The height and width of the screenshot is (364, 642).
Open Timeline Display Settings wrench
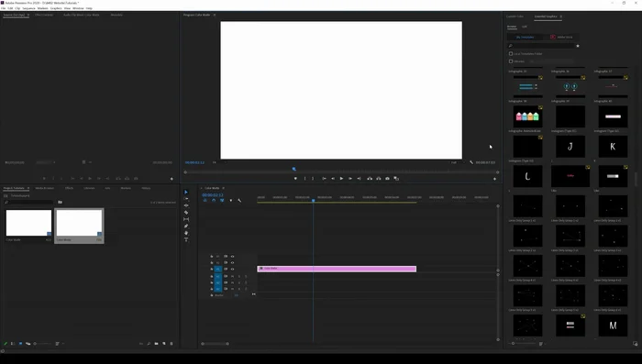click(239, 201)
